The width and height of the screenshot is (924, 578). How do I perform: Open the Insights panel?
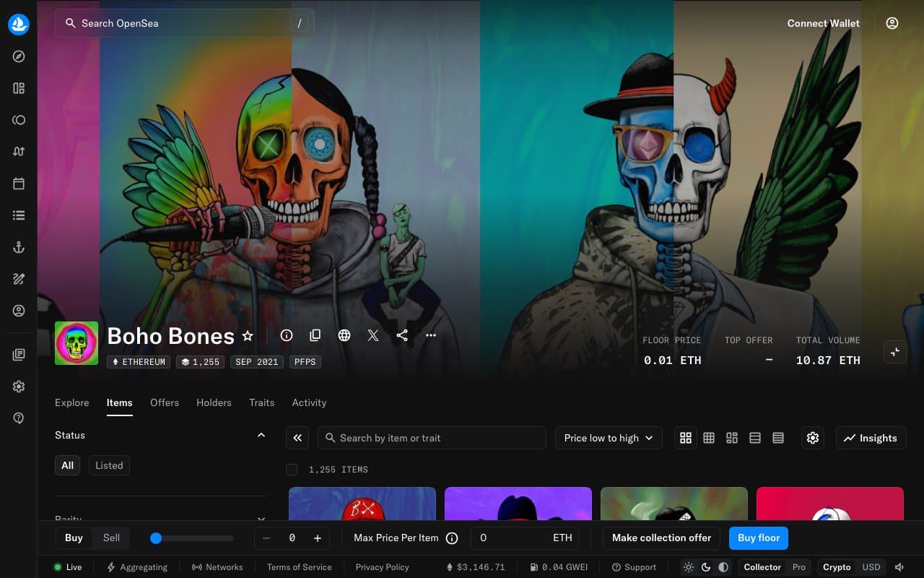(x=870, y=438)
